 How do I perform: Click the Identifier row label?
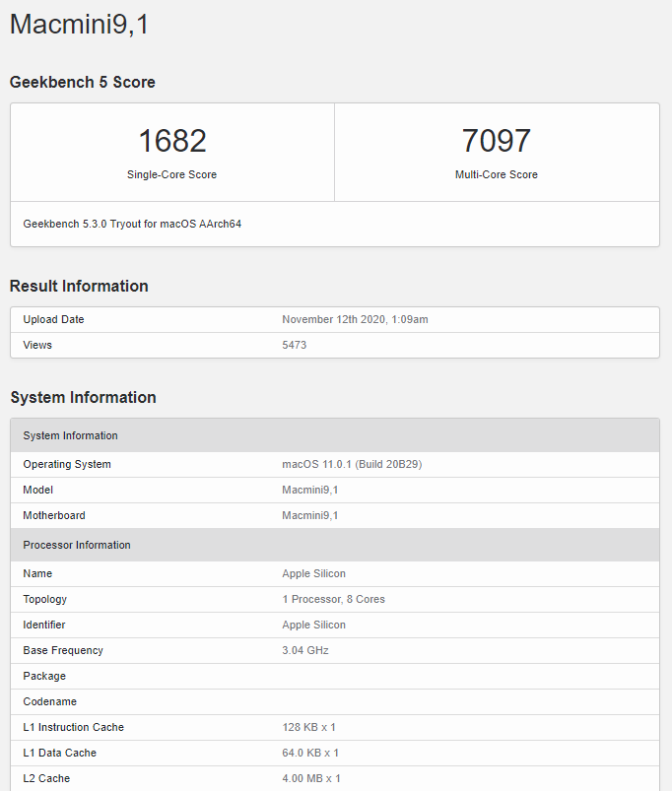pos(44,626)
